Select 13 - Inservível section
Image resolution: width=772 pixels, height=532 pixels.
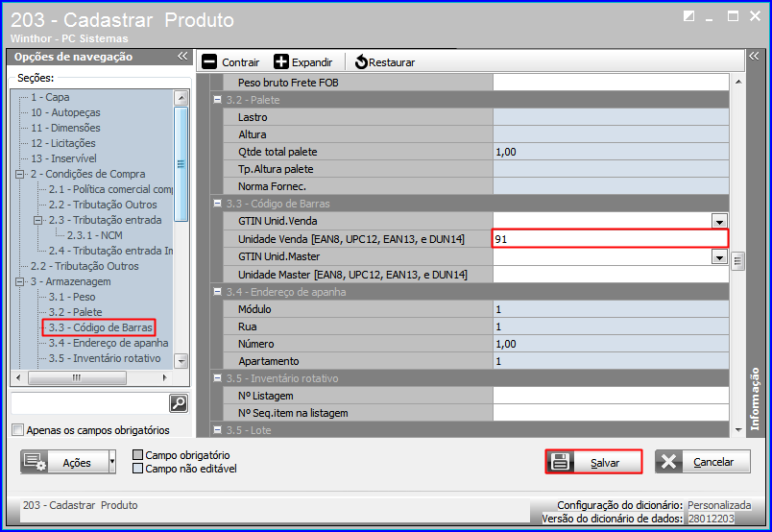[63, 158]
